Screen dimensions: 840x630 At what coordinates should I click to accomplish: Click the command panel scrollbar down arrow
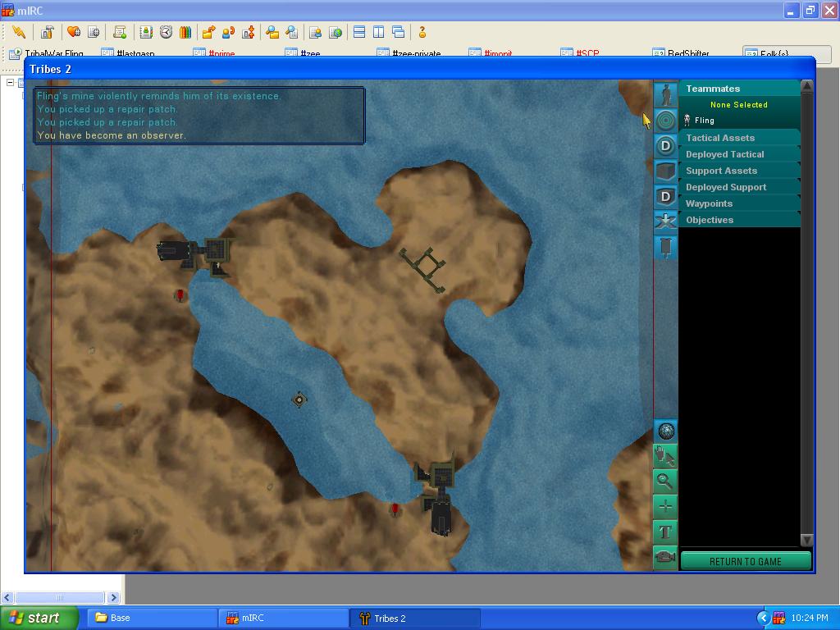(807, 540)
